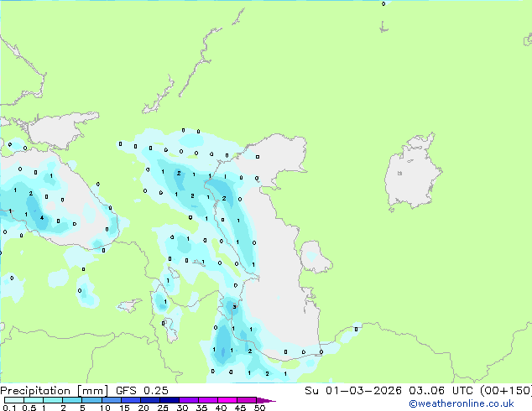Select the "(00+150)" forecast offset text
Image resolution: width=532 pixels, height=411 pixels.
click(506, 391)
